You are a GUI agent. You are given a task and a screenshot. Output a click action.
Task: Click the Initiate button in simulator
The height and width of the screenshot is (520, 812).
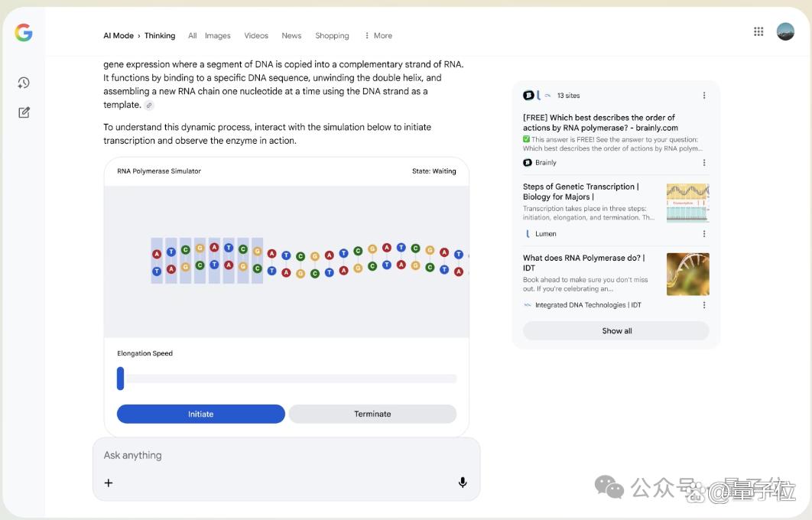pos(201,414)
